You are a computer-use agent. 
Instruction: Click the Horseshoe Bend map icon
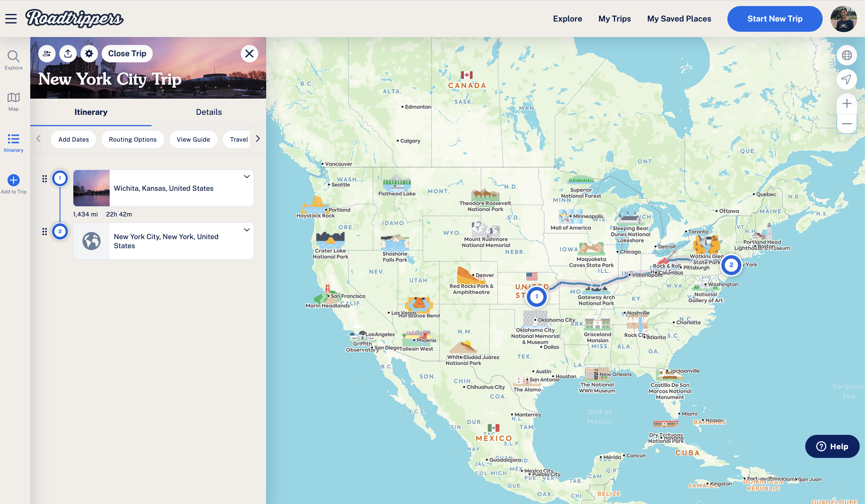[x=419, y=305]
